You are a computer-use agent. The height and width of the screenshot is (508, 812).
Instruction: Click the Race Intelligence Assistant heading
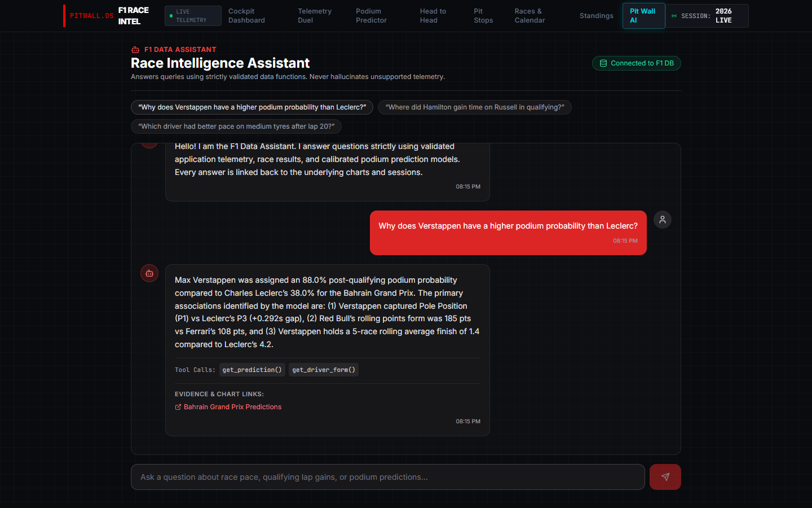click(220, 63)
